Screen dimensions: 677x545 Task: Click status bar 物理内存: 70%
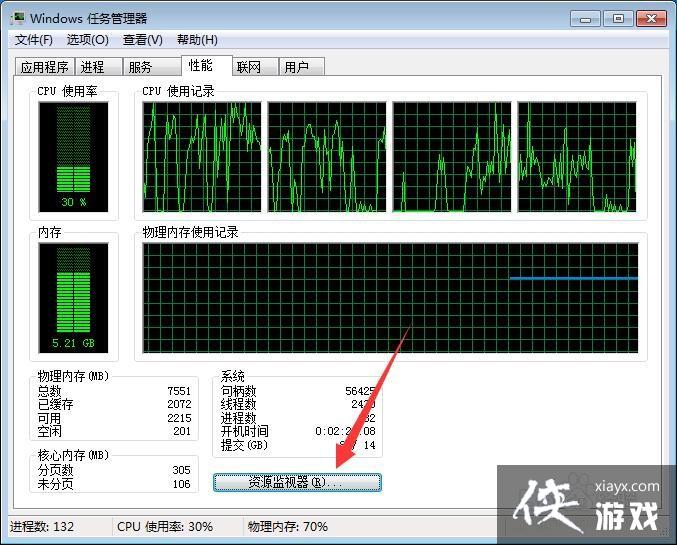[288, 527]
